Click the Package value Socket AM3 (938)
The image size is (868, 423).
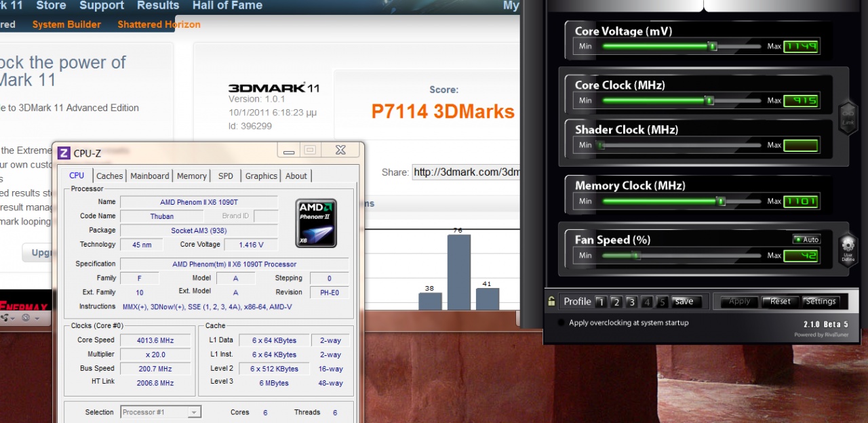point(199,230)
